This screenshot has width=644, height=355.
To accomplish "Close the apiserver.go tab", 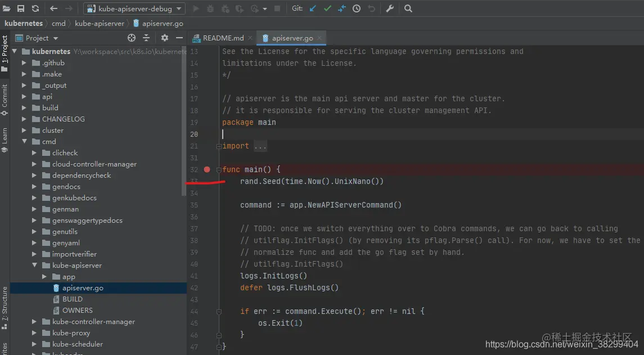I will 319,38.
